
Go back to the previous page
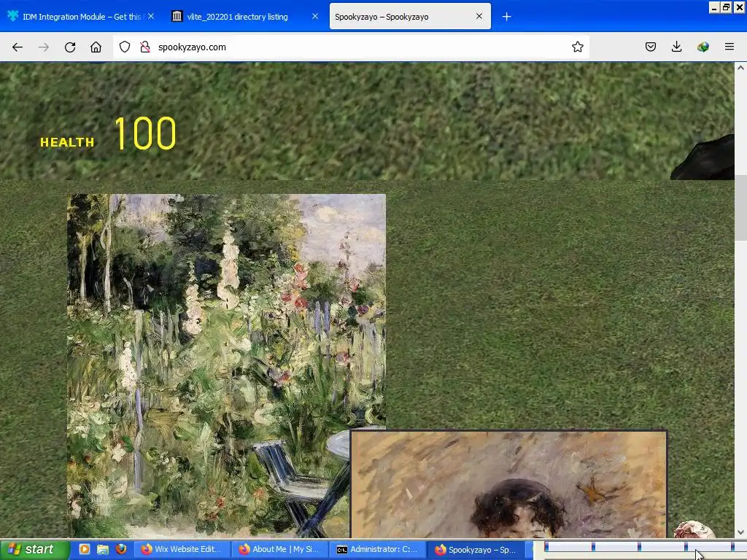(x=18, y=47)
